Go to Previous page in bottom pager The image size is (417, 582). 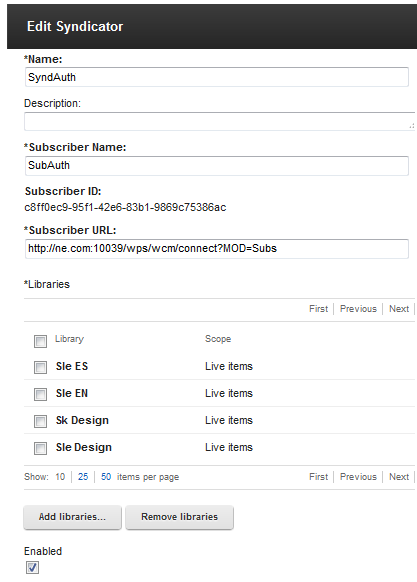[358, 477]
